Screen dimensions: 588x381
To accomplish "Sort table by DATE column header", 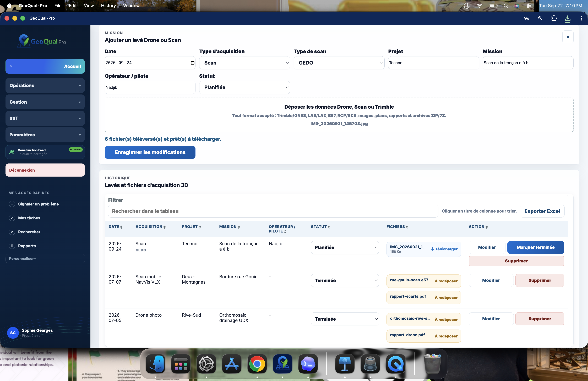I will pyautogui.click(x=116, y=227).
